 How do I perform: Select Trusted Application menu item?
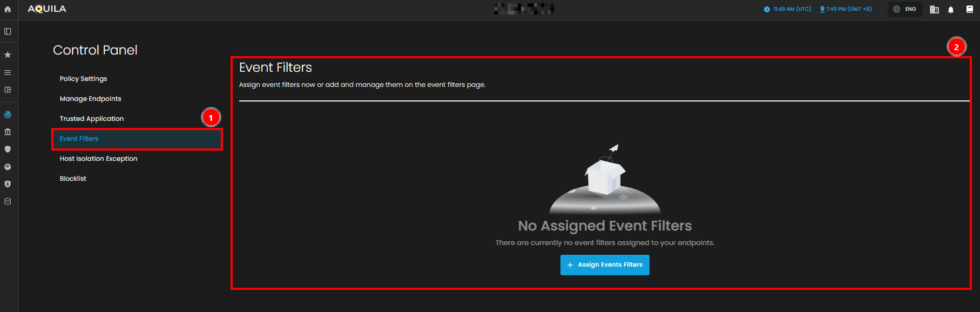[x=92, y=119]
